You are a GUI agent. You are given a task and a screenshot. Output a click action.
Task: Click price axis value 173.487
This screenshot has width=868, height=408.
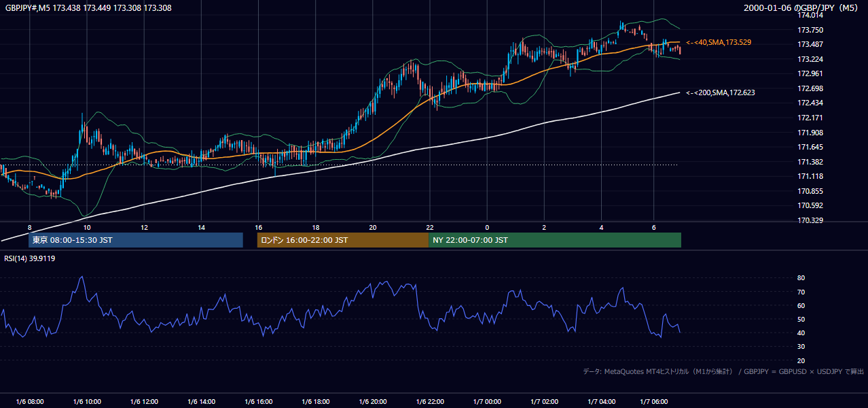[810, 44]
